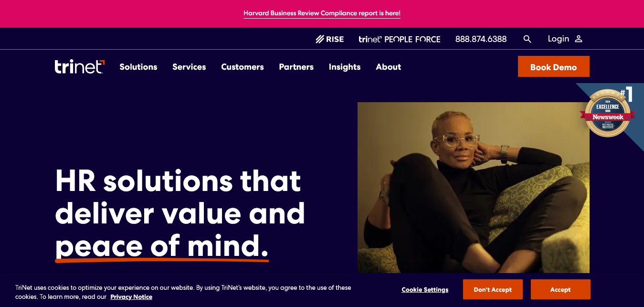
Task: Expand the Services navigation menu
Action: click(189, 67)
